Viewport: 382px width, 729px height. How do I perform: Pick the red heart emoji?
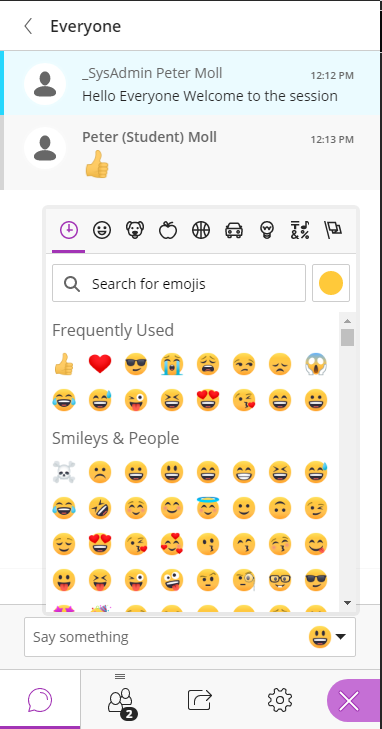click(100, 364)
